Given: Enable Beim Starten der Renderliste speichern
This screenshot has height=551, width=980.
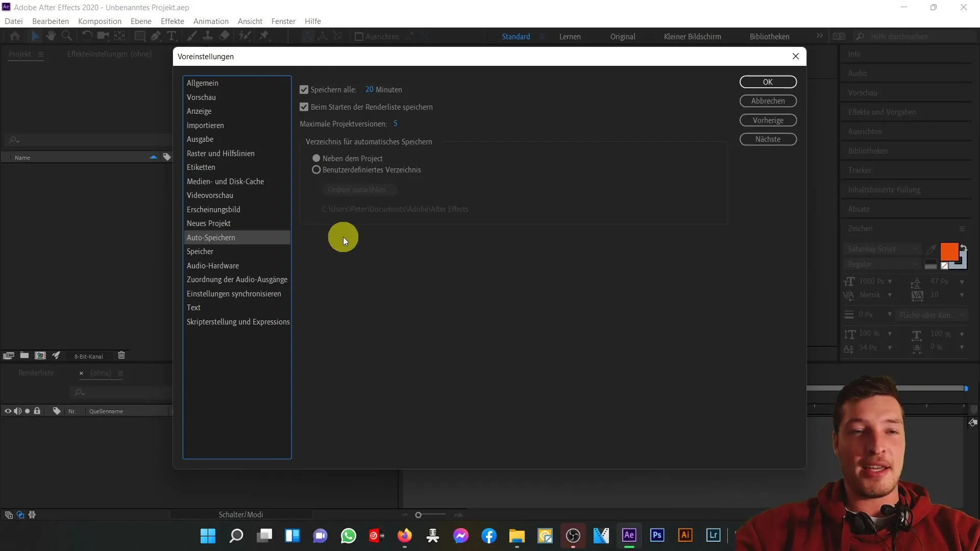Looking at the screenshot, I should pyautogui.click(x=304, y=107).
